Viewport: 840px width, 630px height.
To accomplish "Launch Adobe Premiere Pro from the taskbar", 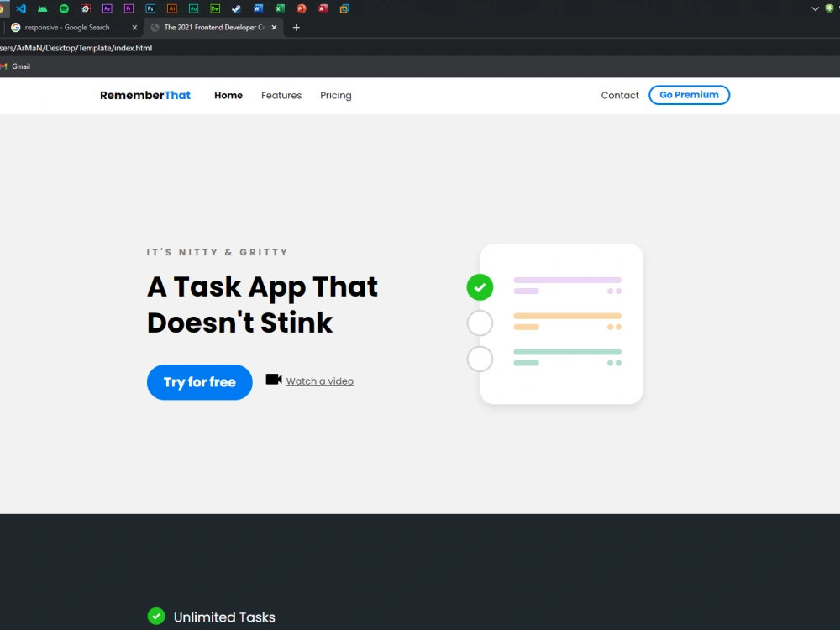I will click(x=129, y=8).
